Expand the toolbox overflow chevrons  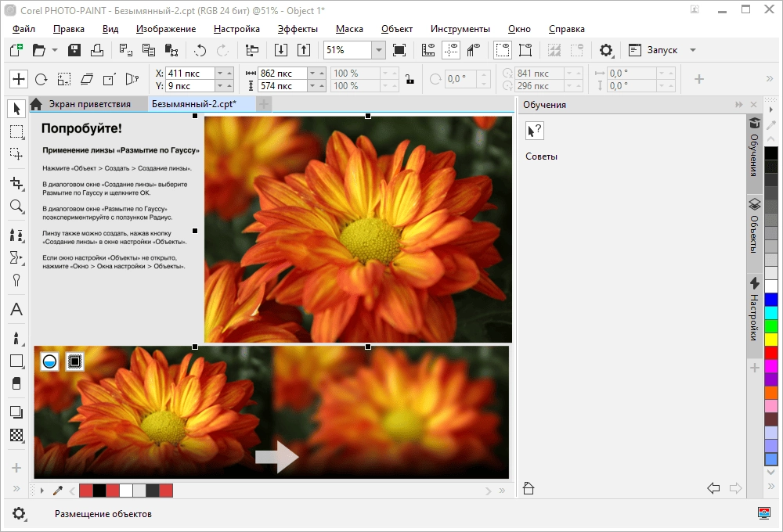[x=16, y=489]
